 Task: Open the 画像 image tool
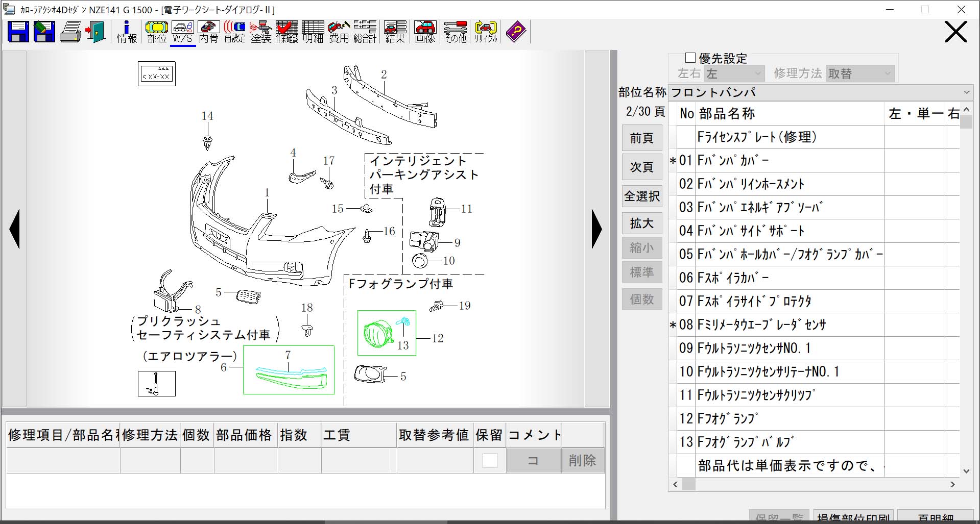[x=424, y=32]
